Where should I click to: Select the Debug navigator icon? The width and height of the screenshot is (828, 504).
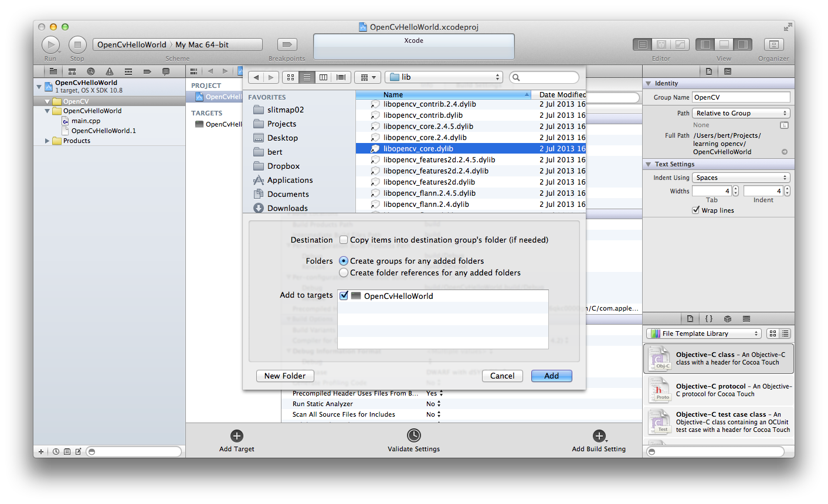(128, 71)
